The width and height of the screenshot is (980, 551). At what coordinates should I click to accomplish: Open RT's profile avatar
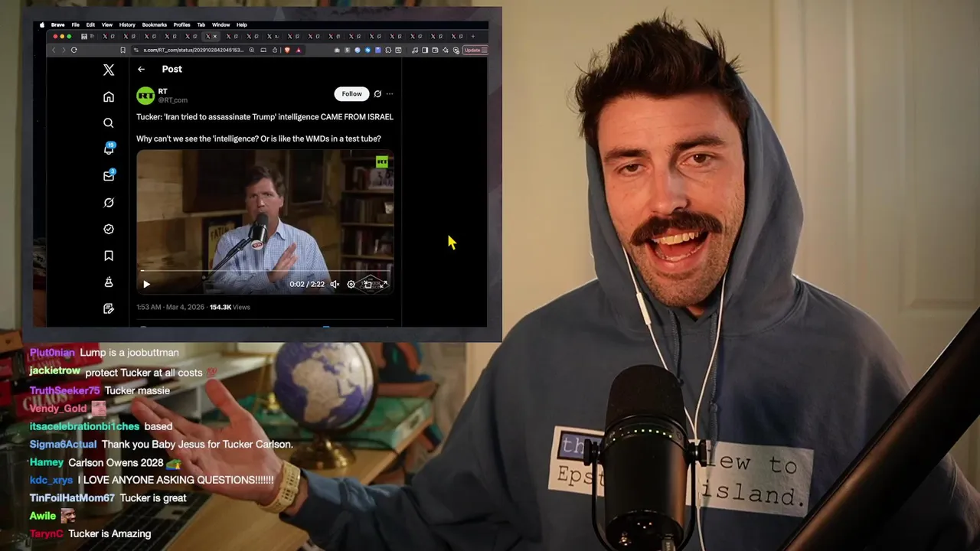(x=145, y=96)
